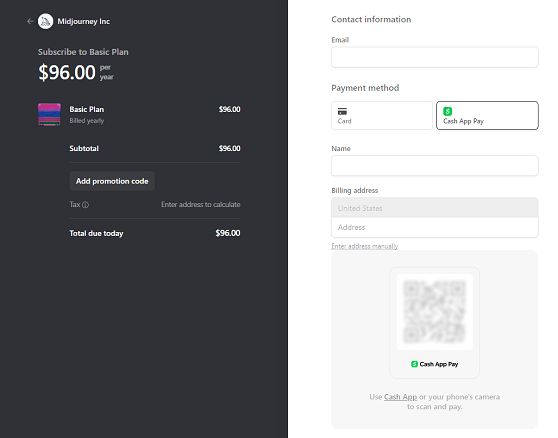Select the Card payment method tab
The width and height of the screenshot is (558, 438).
pyautogui.click(x=382, y=115)
